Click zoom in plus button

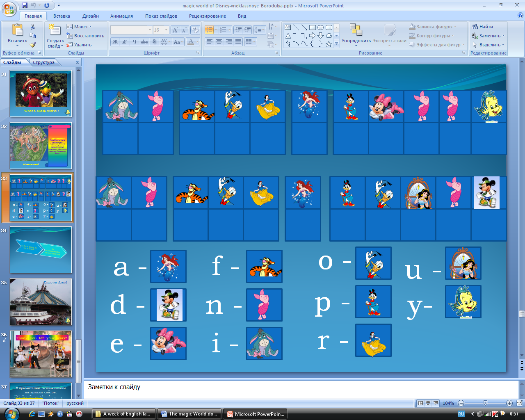(509, 403)
